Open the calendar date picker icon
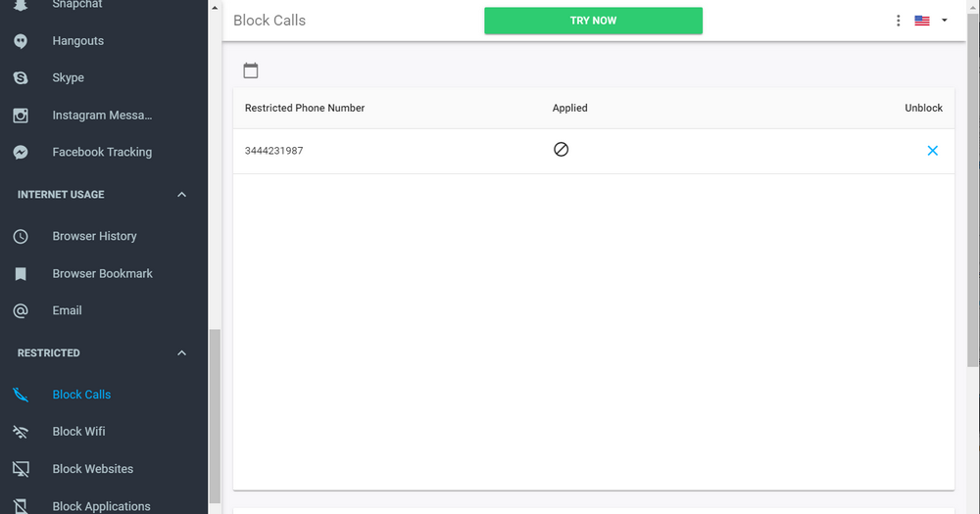The height and width of the screenshot is (514, 980). click(x=251, y=70)
